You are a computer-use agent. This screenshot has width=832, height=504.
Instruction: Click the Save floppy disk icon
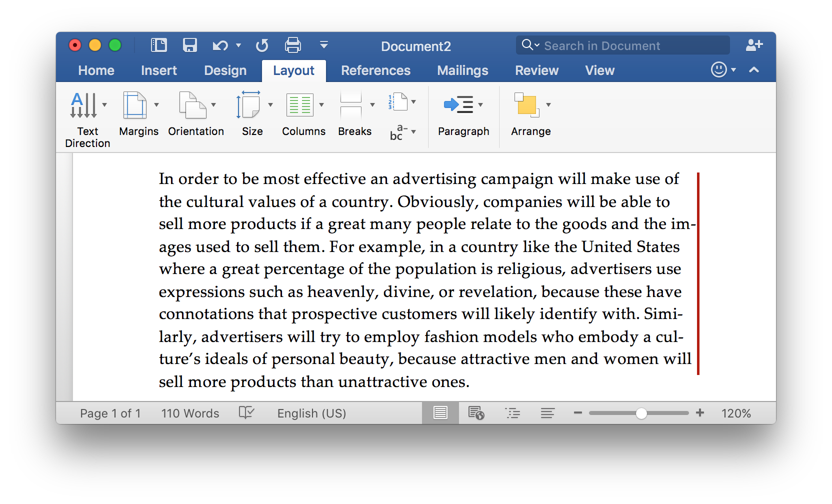click(x=190, y=45)
